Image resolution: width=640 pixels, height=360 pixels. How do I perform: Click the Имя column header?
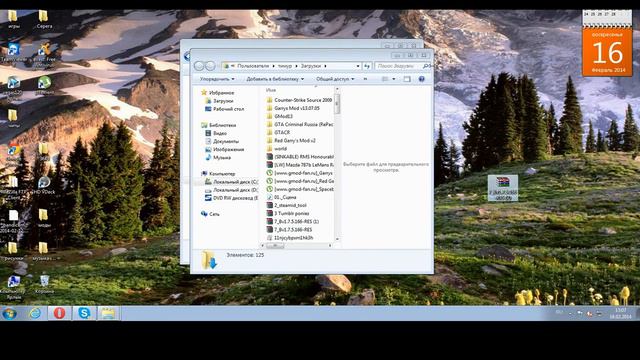pyautogui.click(x=271, y=90)
